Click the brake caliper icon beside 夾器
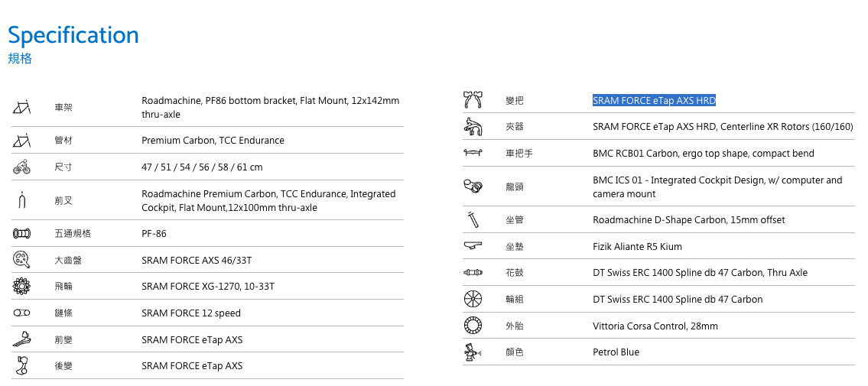 [473, 127]
